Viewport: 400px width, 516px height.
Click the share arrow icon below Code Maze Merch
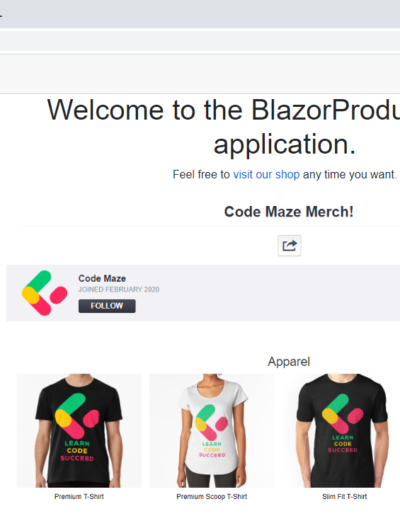point(289,246)
